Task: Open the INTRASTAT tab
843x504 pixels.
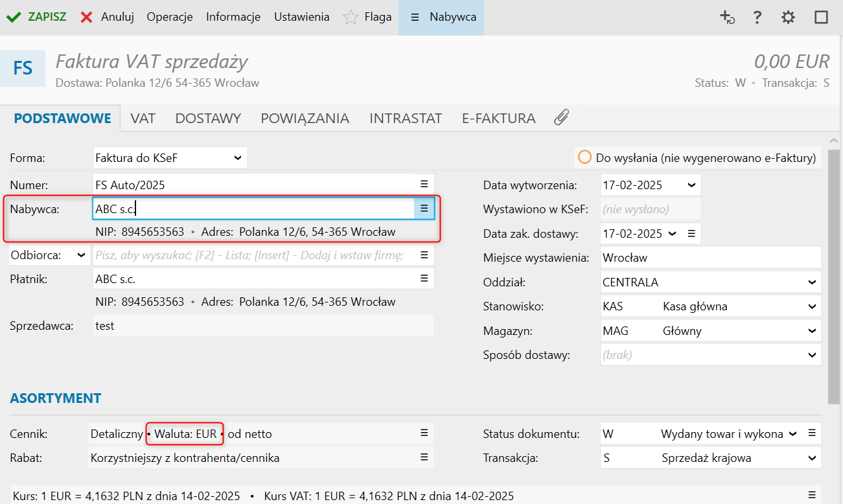Action: [x=405, y=119]
